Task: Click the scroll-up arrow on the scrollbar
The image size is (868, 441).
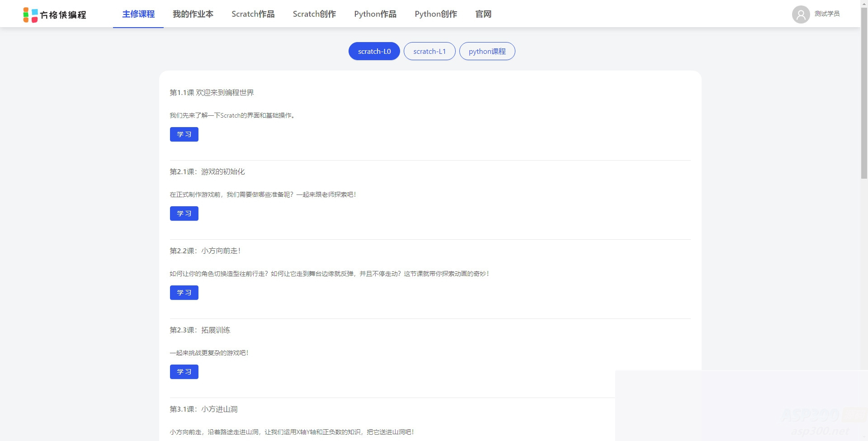Action: [864, 3]
